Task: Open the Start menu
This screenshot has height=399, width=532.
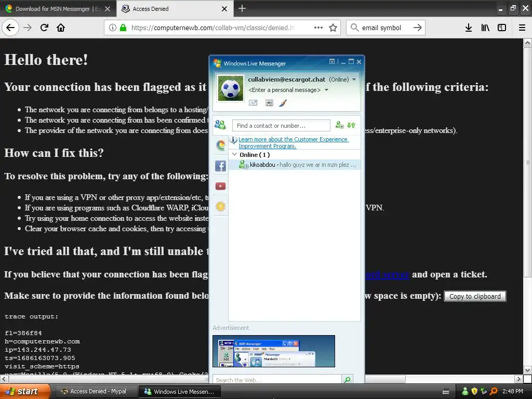Action: [24, 391]
